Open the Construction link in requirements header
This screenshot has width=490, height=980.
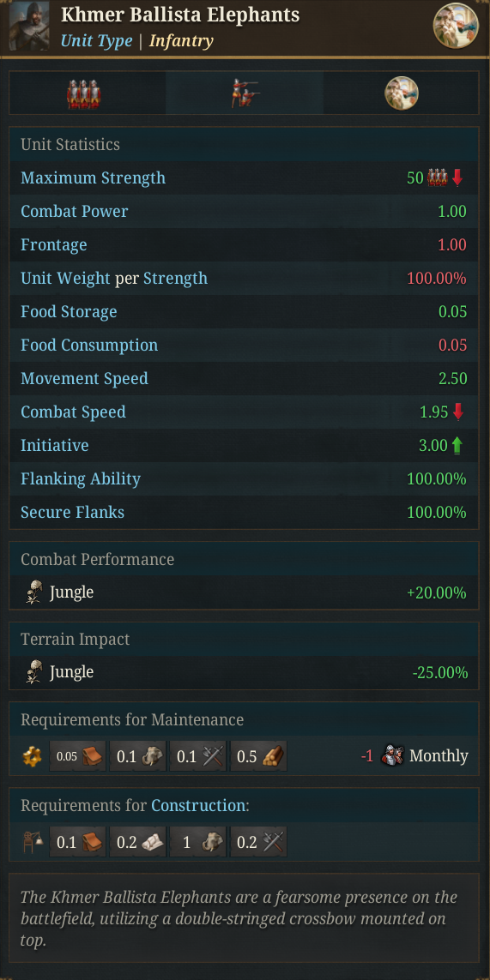click(x=198, y=805)
